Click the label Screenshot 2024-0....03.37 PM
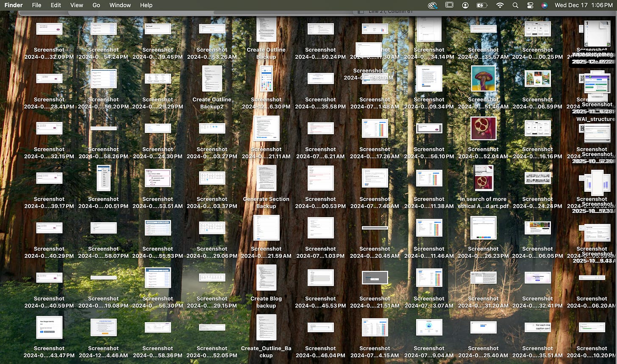 pyautogui.click(x=212, y=203)
